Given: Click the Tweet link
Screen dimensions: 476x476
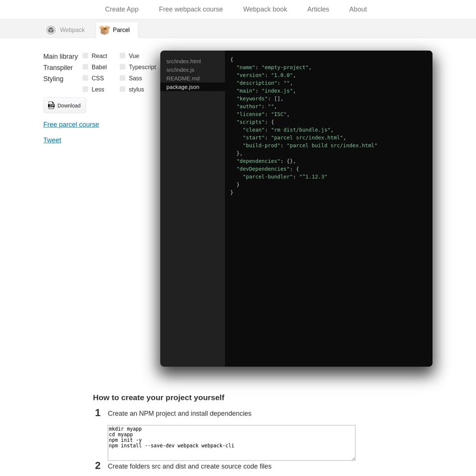Looking at the screenshot, I should [52, 140].
